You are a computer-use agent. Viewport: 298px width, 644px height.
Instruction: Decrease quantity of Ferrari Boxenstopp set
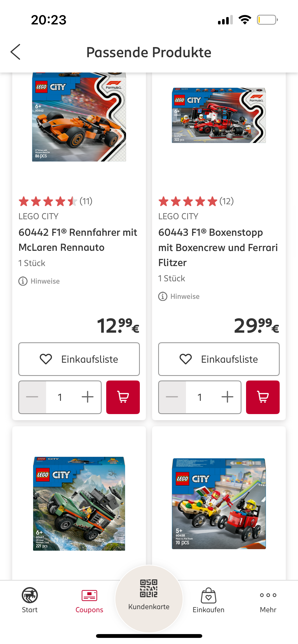[172, 397]
